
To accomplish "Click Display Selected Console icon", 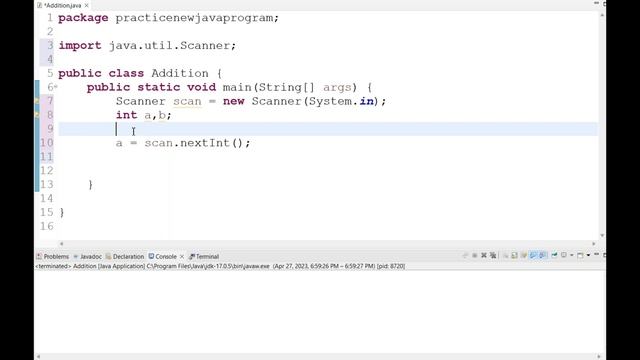I will (x=564, y=255).
